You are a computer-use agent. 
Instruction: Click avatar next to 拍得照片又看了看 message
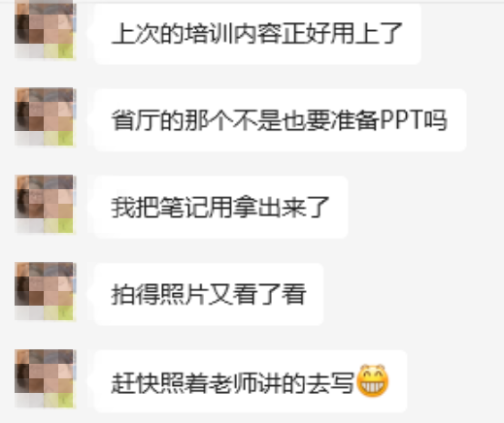coord(45,291)
